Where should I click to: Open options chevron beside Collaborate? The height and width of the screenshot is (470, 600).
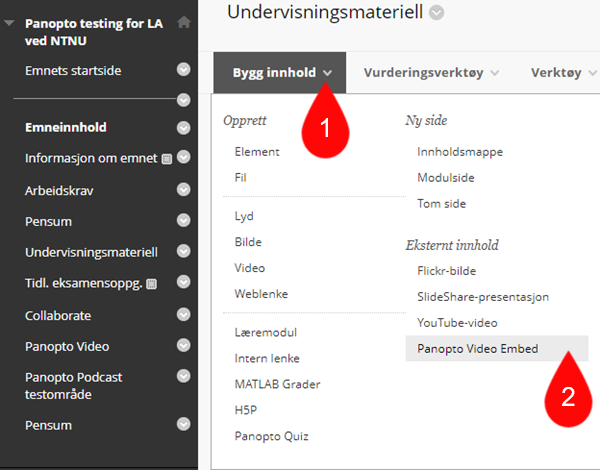(184, 315)
